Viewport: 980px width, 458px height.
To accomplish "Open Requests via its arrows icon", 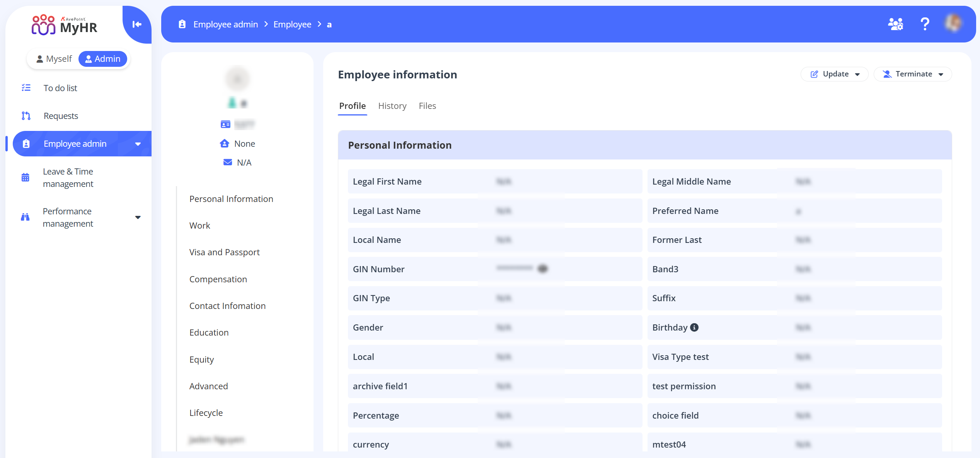I will [26, 115].
